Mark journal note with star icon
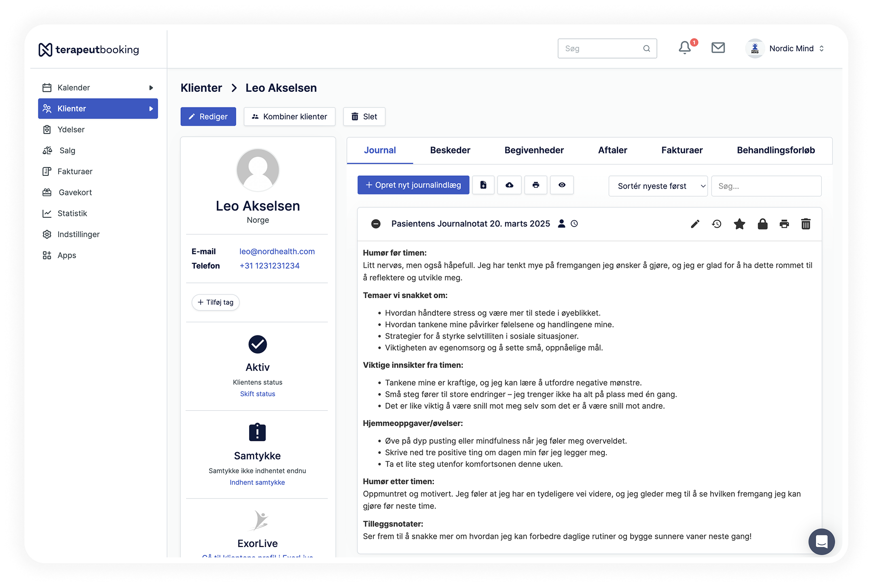873x588 pixels. click(739, 224)
